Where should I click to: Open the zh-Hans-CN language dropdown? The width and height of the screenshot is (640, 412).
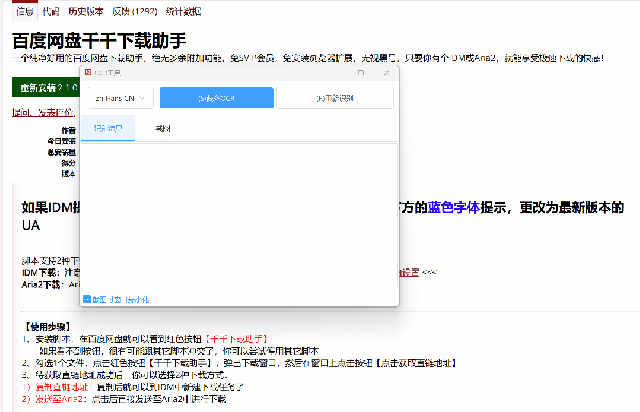coord(121,98)
